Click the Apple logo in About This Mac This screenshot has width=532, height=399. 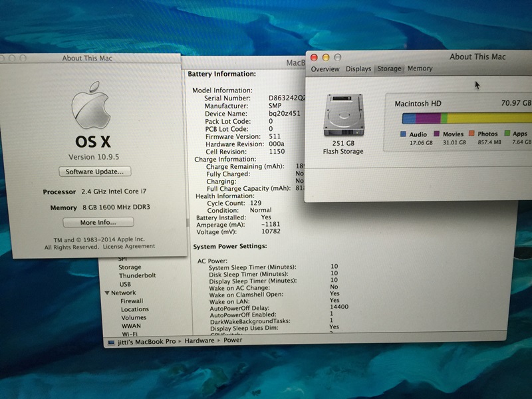tap(91, 105)
